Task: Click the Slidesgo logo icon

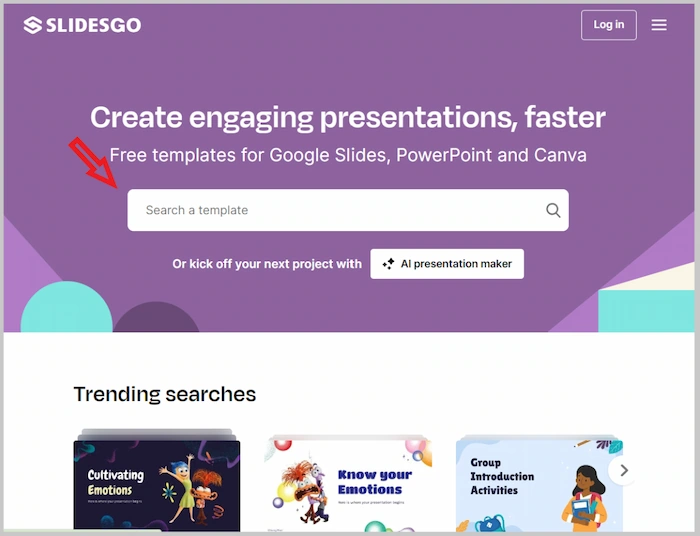Action: pos(33,25)
